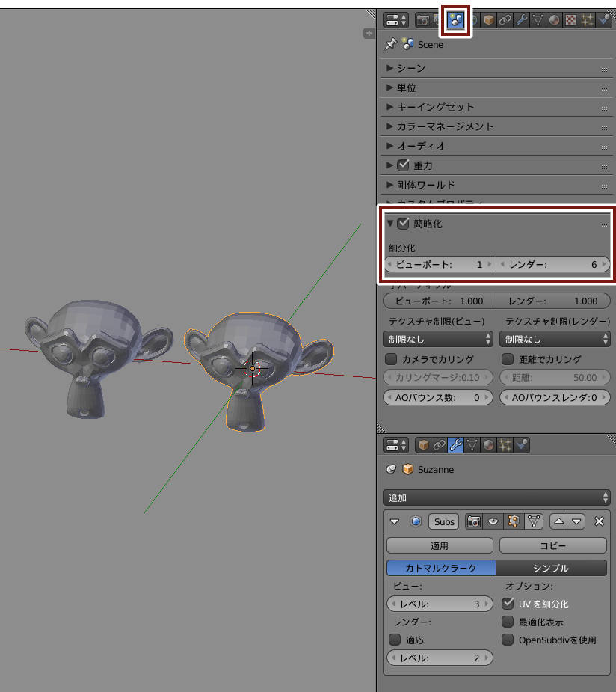Click レンダー レベル field showing 2
The width and height of the screenshot is (616, 692).
[x=440, y=658]
